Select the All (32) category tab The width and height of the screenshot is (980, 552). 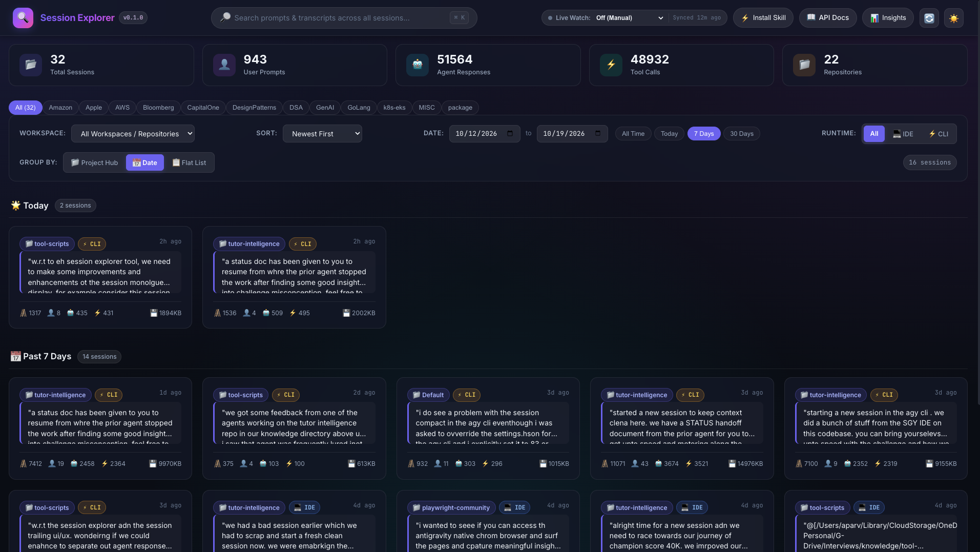pos(25,107)
